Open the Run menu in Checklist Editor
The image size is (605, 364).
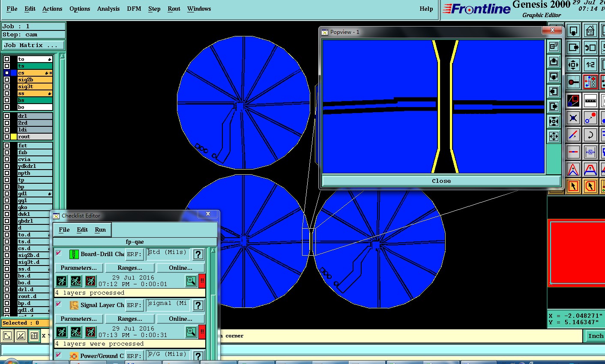coord(100,230)
